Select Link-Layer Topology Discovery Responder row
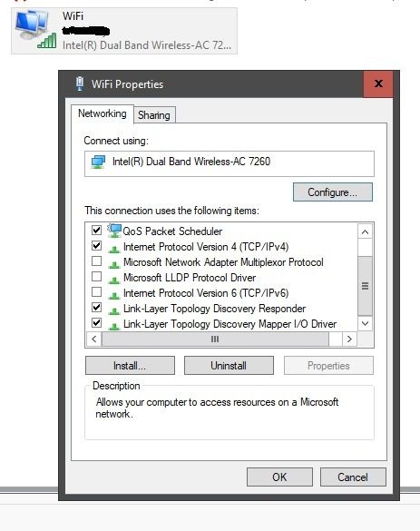 click(x=215, y=309)
